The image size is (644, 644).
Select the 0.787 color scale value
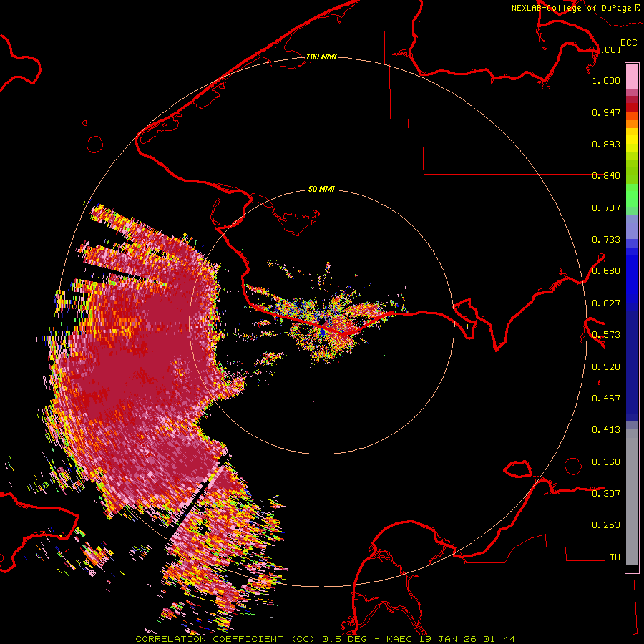(x=606, y=208)
